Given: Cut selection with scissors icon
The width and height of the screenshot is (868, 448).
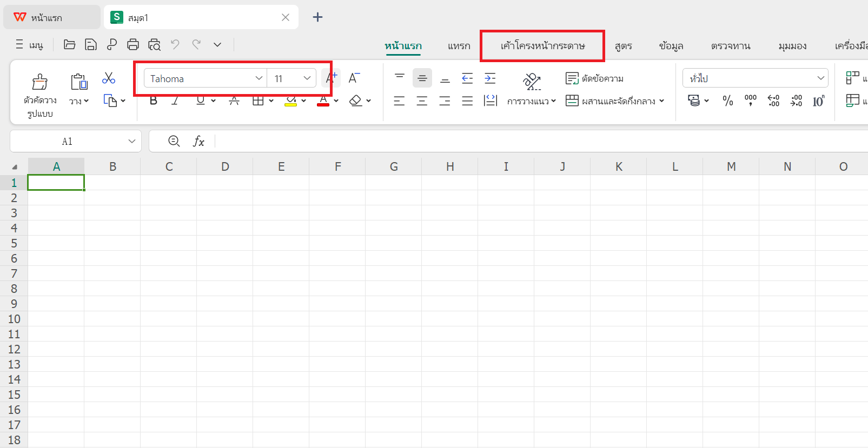Looking at the screenshot, I should [x=109, y=78].
